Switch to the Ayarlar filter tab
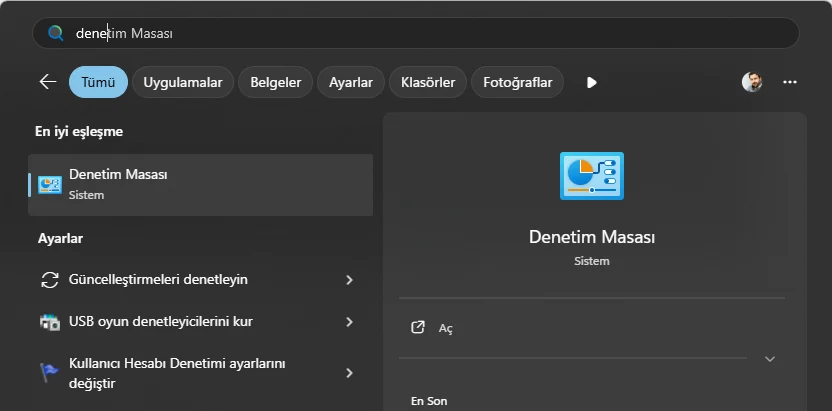The width and height of the screenshot is (832, 411). coord(351,82)
